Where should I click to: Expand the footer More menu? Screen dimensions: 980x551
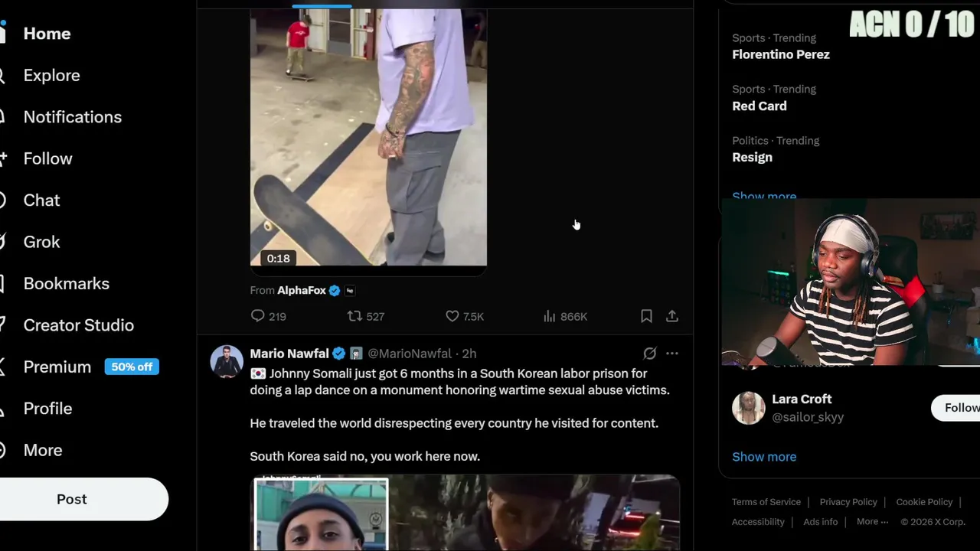point(872,522)
